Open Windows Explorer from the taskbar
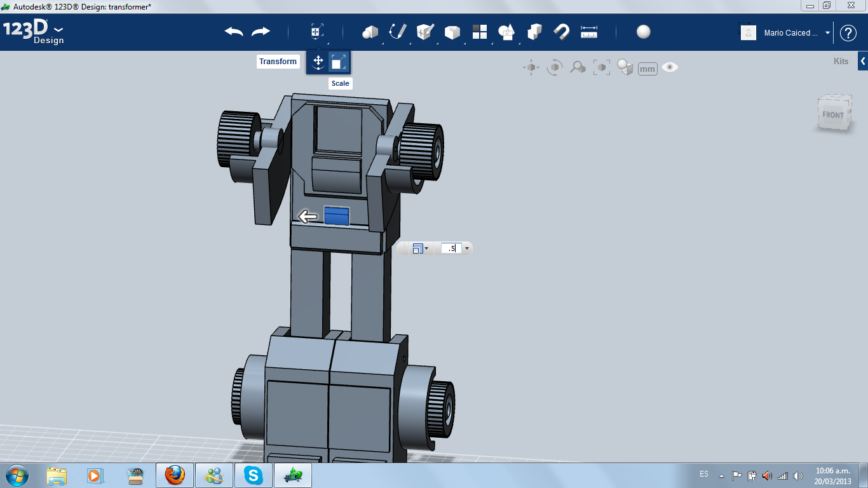 (57, 475)
